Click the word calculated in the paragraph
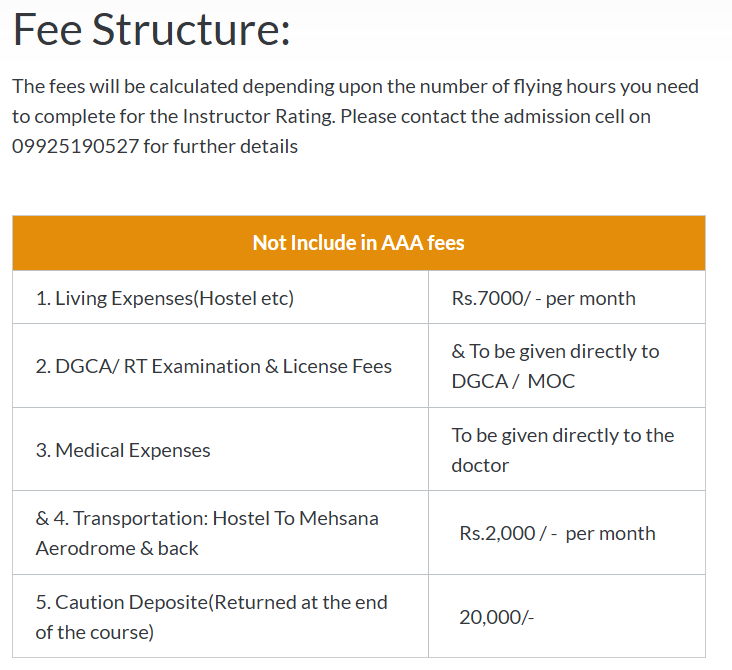This screenshot has width=732, height=670. tap(170, 86)
